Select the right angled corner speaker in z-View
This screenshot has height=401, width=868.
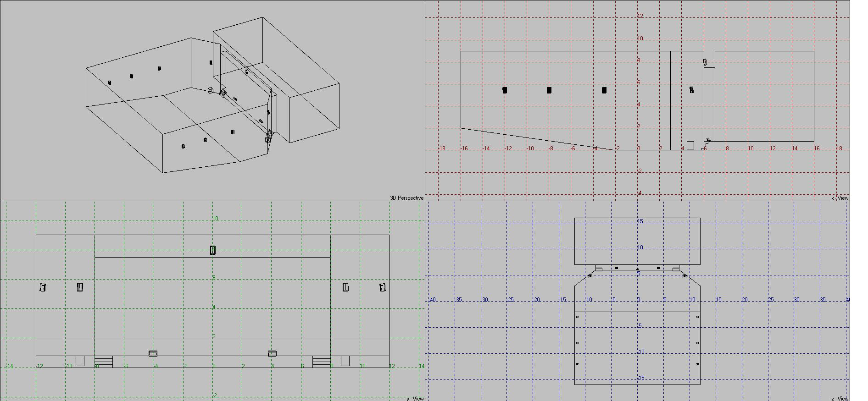tap(684, 276)
